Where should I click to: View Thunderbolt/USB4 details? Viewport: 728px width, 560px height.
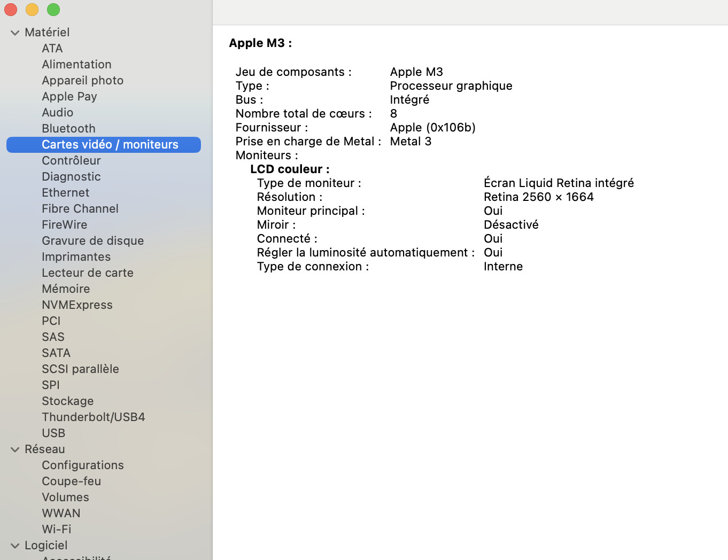(x=93, y=417)
